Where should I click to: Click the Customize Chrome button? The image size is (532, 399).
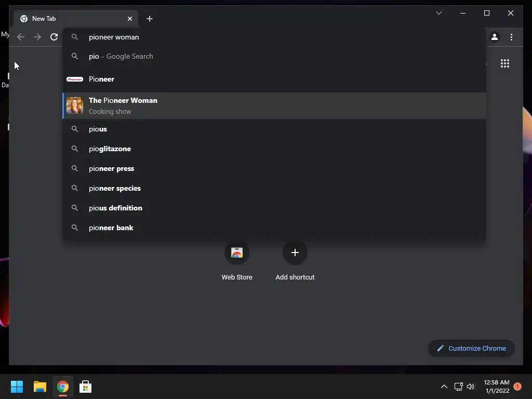click(471, 348)
